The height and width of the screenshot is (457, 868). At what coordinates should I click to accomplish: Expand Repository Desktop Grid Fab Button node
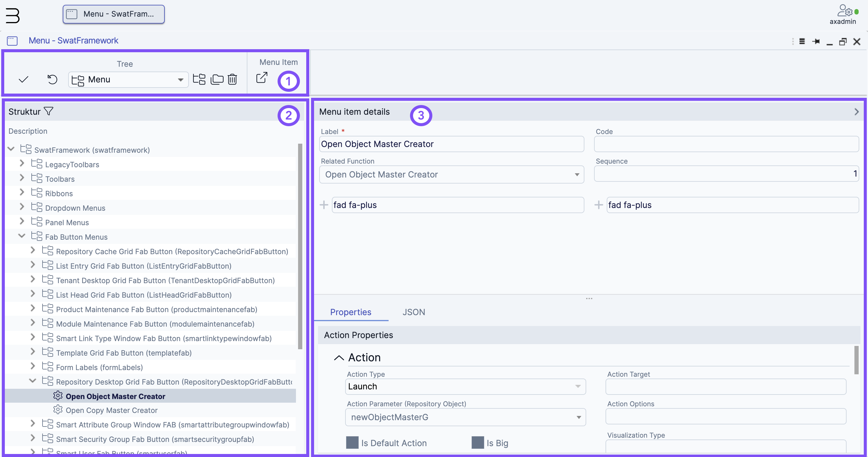[x=32, y=381]
